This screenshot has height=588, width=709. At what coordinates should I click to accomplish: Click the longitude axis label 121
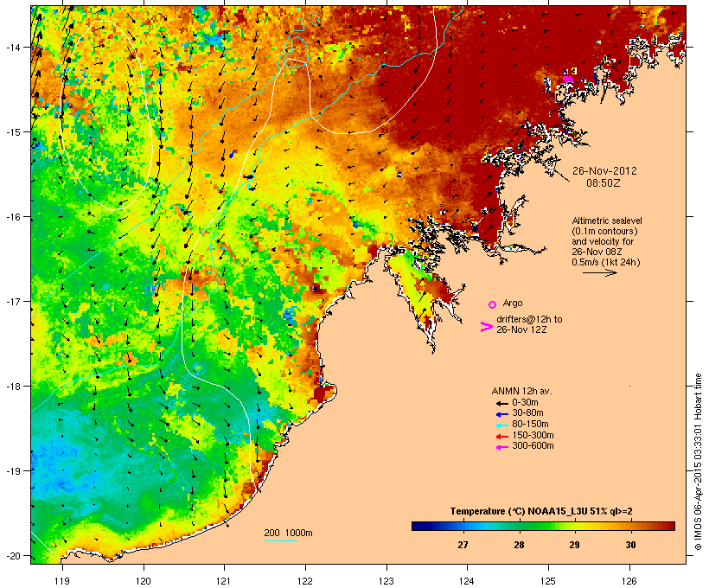[224, 581]
